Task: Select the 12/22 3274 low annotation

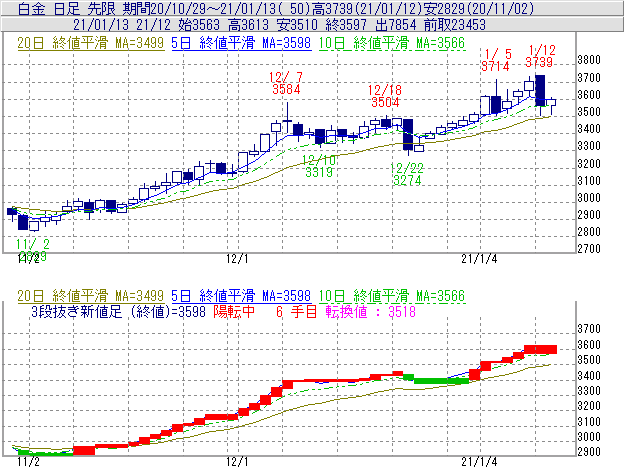Action: pos(407,174)
